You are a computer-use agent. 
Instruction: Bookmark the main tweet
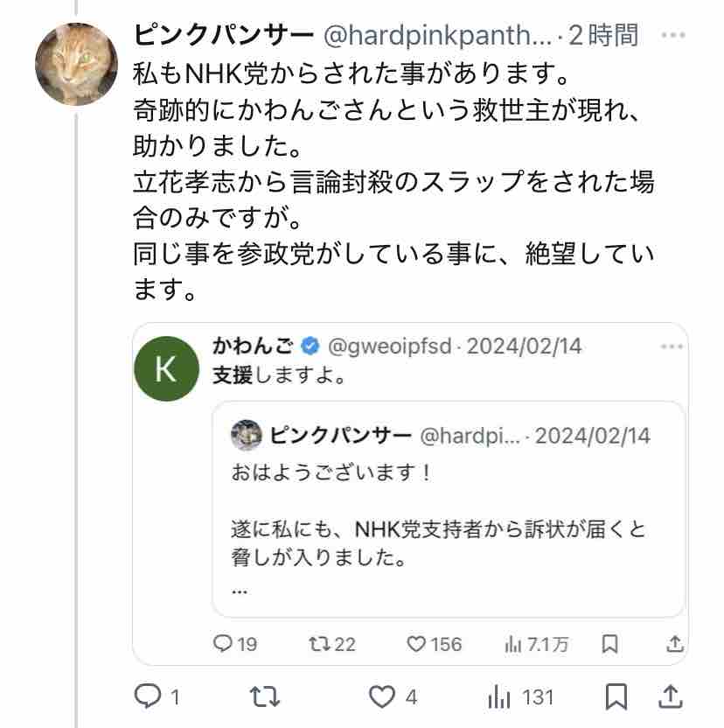616,697
